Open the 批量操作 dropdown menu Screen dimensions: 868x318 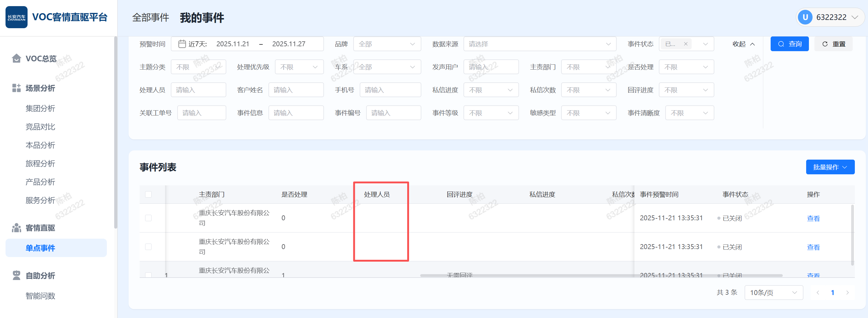830,167
